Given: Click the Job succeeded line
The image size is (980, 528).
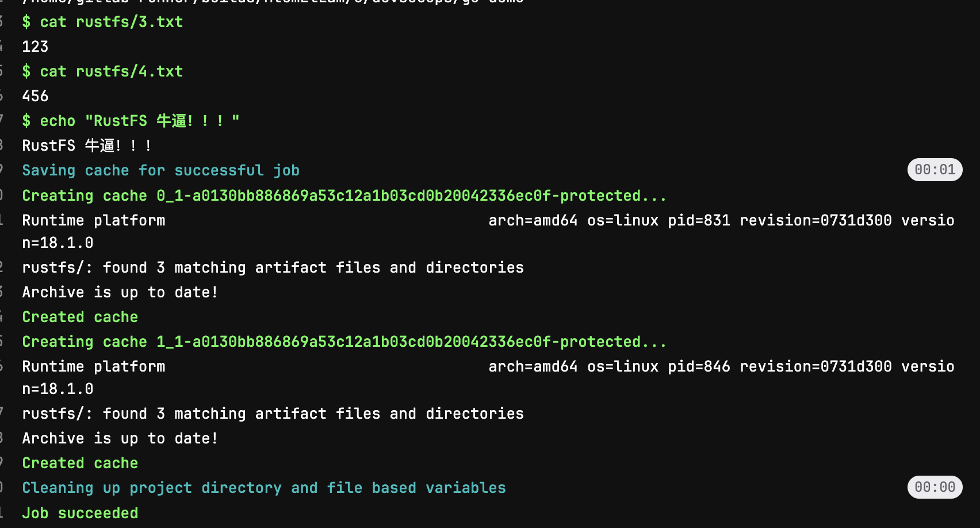Looking at the screenshot, I should click(x=80, y=513).
